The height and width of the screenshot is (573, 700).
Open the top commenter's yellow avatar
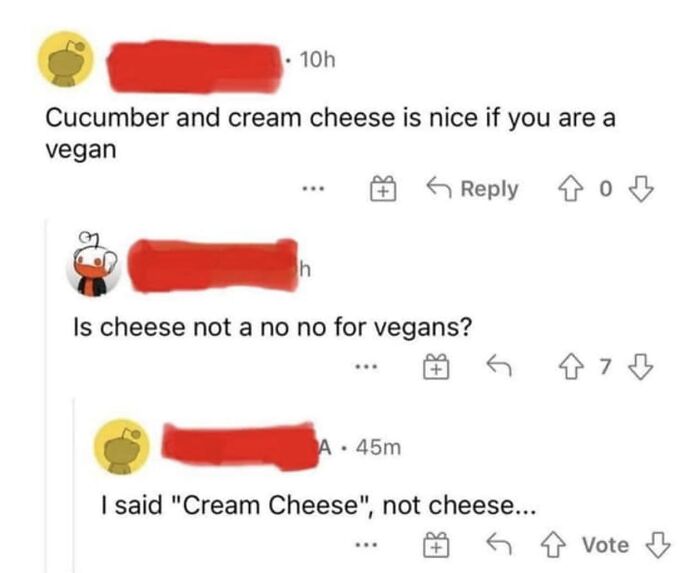point(66,59)
